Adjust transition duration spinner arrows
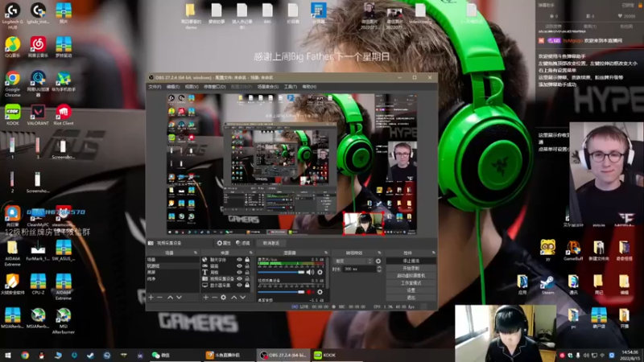 [x=378, y=269]
